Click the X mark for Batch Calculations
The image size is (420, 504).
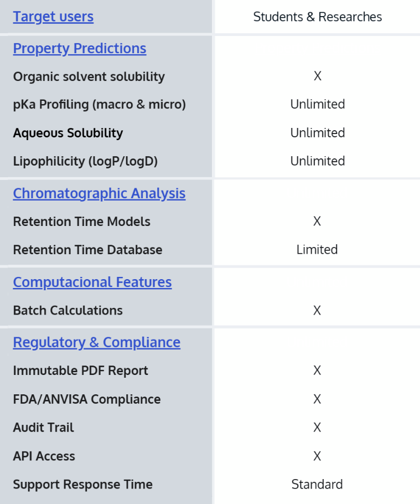(x=317, y=310)
